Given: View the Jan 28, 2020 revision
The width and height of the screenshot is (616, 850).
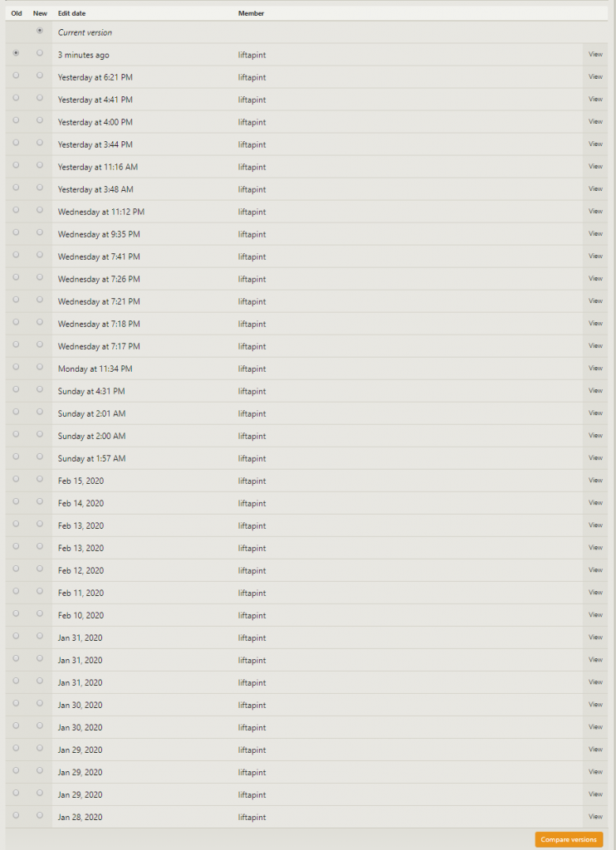Looking at the screenshot, I should coord(595,816).
